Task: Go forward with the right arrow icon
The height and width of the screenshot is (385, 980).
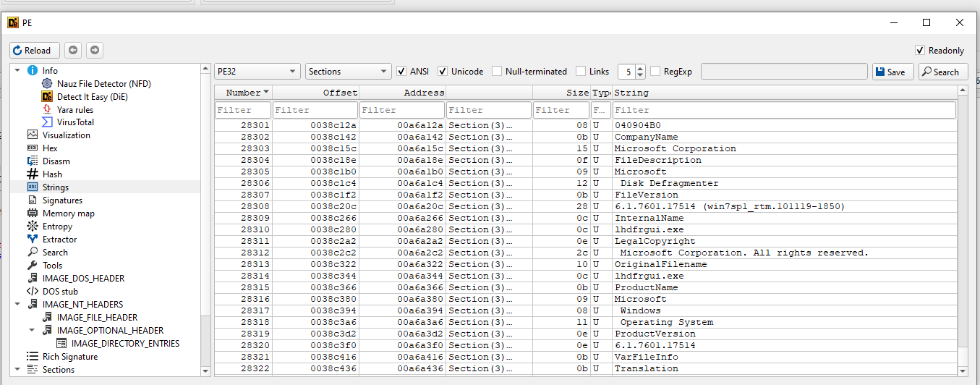Action: (95, 50)
